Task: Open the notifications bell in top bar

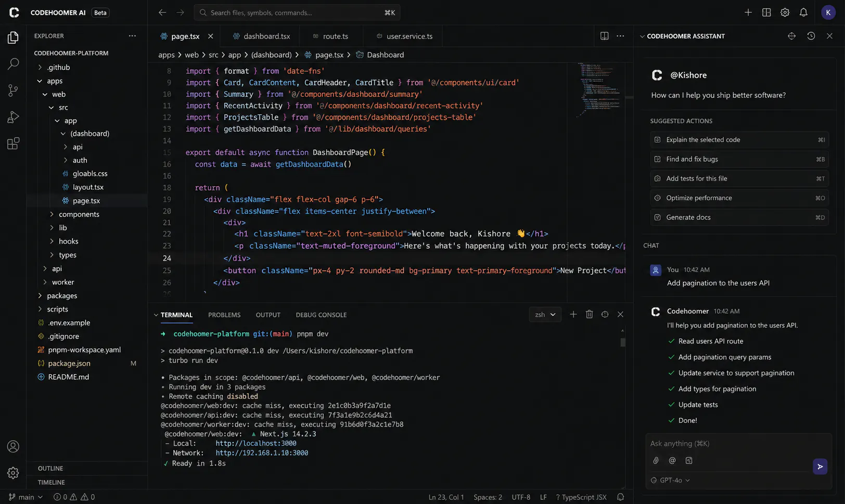Action: 803,12
